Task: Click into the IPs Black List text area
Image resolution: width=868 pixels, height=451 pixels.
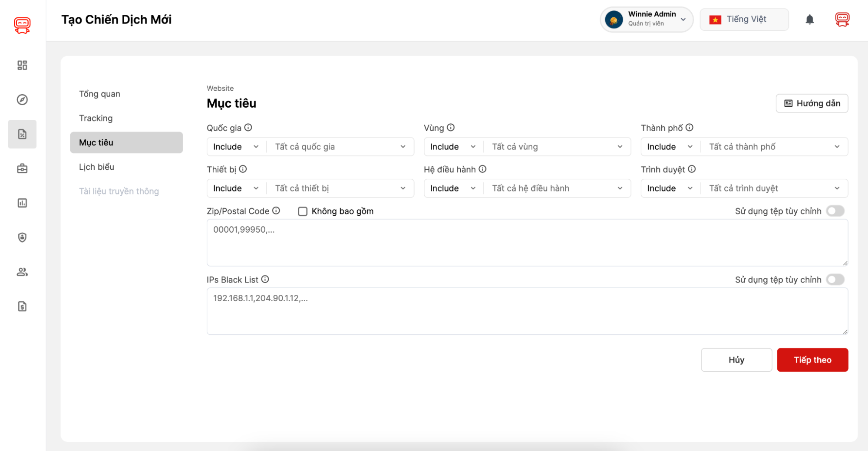Action: (527, 311)
